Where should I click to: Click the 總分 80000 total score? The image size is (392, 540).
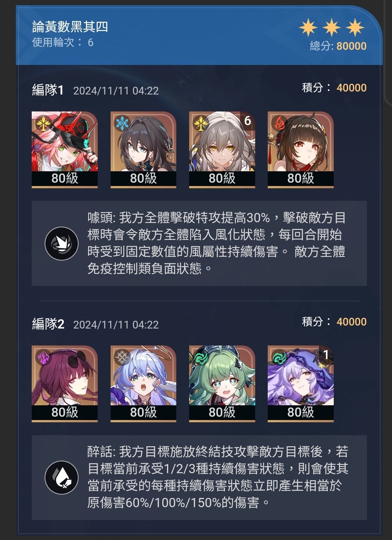(338, 46)
